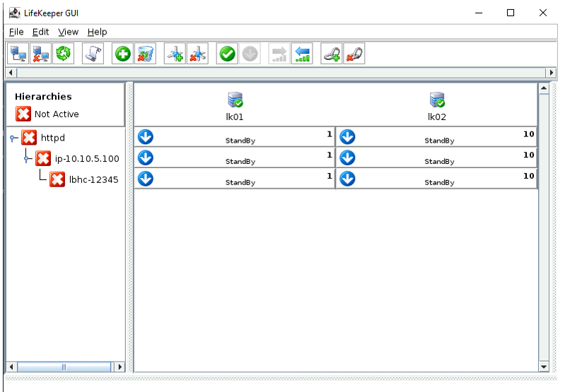Viewport: 565px width, 392px height.
Task: Click the hierarchy panel scrollbar right arrow
Action: pos(120,367)
